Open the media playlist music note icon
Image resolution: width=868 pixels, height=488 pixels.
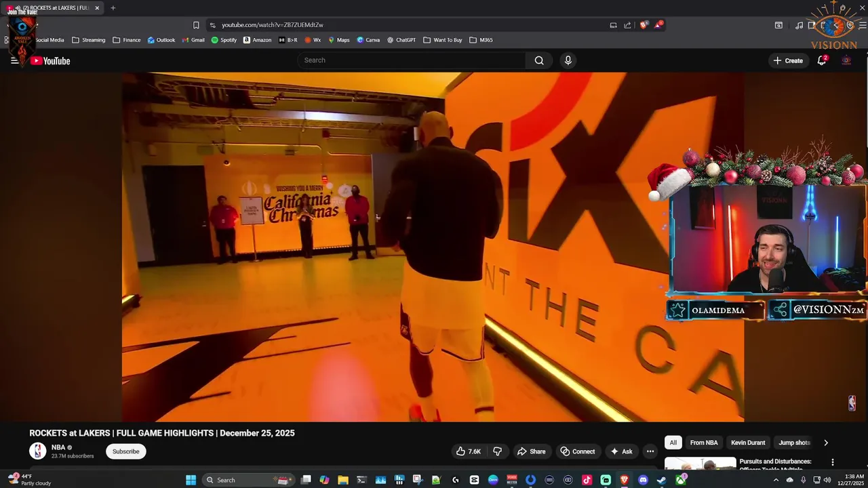coord(800,25)
